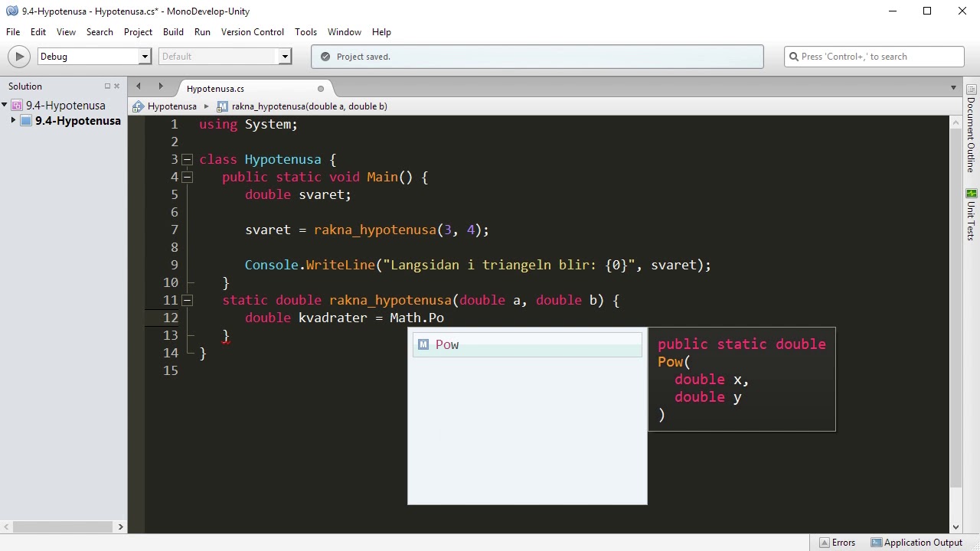Navigate to next tab arrow
This screenshot has width=980, height=551.
click(161, 87)
